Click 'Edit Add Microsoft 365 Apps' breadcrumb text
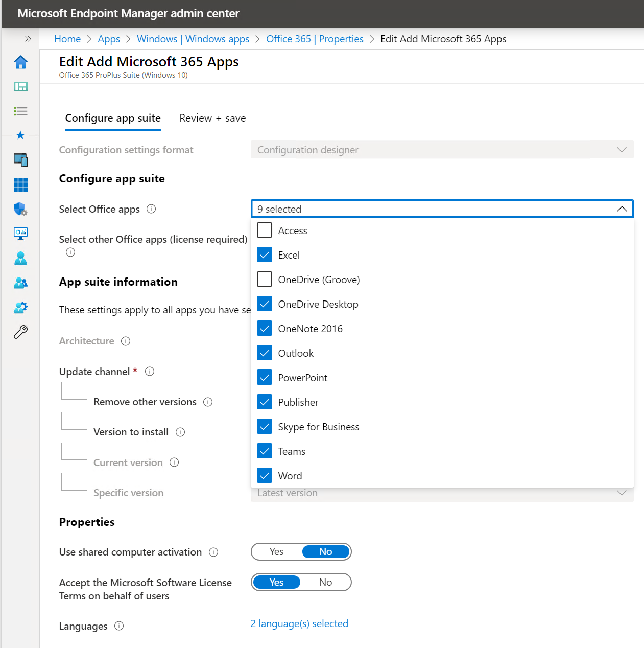This screenshot has height=648, width=644. tap(443, 39)
